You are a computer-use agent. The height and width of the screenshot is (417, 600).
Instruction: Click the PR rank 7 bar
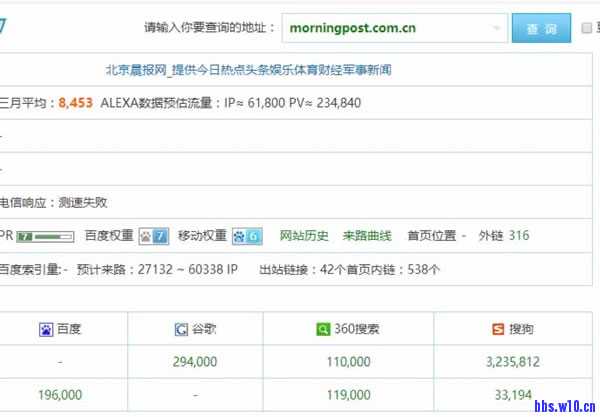[46, 236]
